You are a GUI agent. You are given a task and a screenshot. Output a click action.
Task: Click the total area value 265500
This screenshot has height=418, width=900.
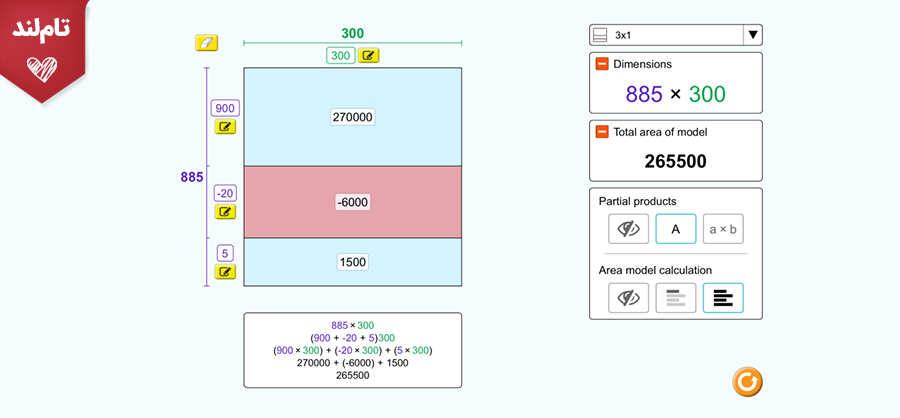[x=676, y=161]
